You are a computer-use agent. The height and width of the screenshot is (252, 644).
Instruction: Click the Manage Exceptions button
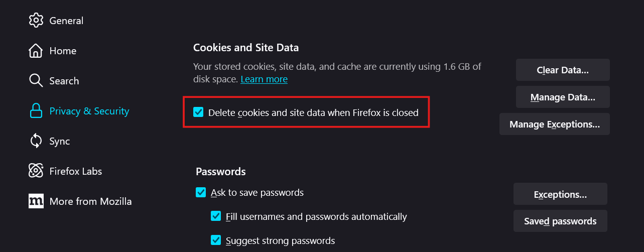click(555, 124)
